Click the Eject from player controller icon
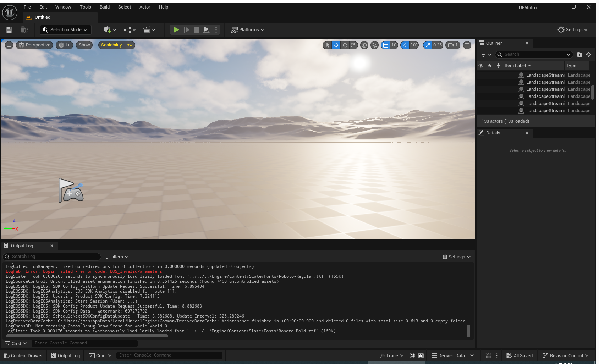Viewport: 599px width, 364px height. pos(206,30)
